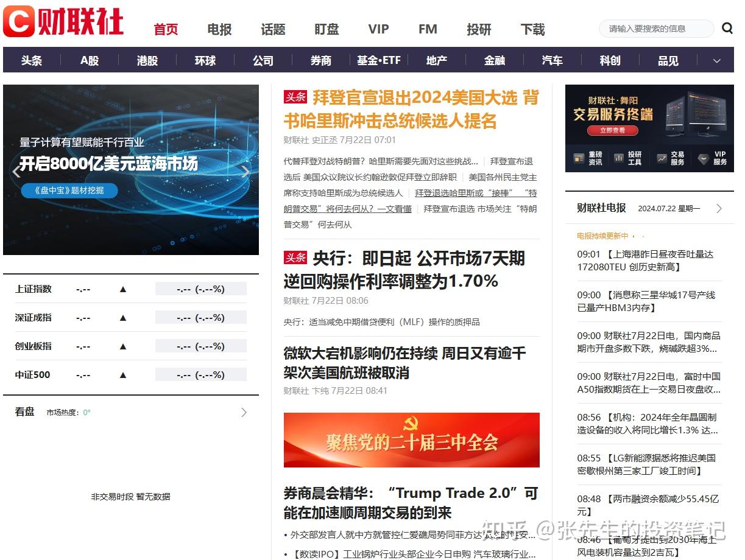Click the search magnifier icon
Image resolution: width=745 pixels, height=560 pixels.
(x=727, y=28)
